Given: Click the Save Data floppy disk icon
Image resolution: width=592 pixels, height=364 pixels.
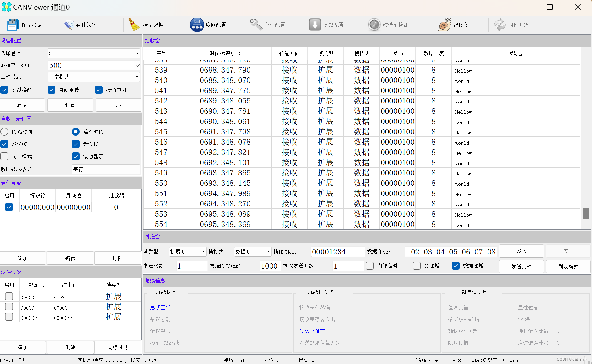Looking at the screenshot, I should coord(12,25).
